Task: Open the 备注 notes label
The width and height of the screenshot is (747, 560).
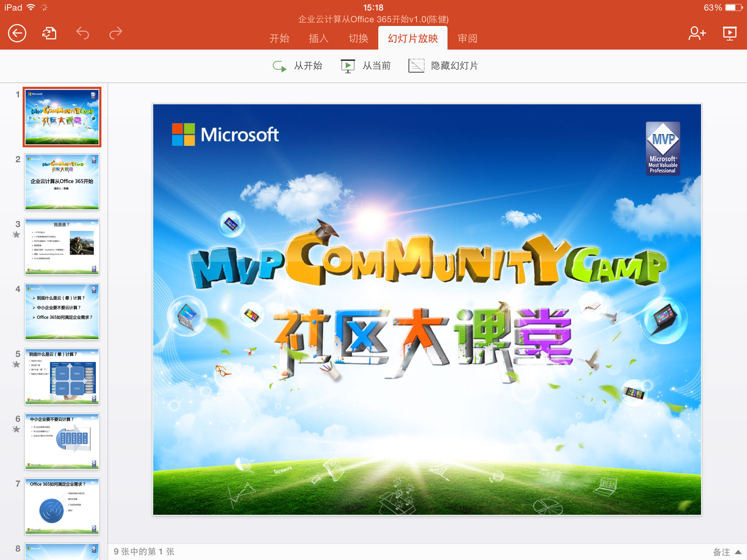Action: pos(721,552)
